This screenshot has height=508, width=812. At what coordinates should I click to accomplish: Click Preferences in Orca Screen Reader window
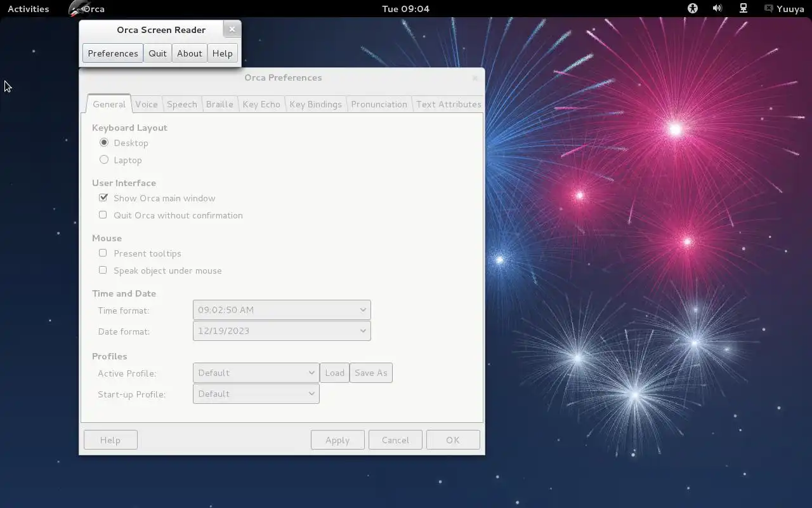click(x=113, y=53)
